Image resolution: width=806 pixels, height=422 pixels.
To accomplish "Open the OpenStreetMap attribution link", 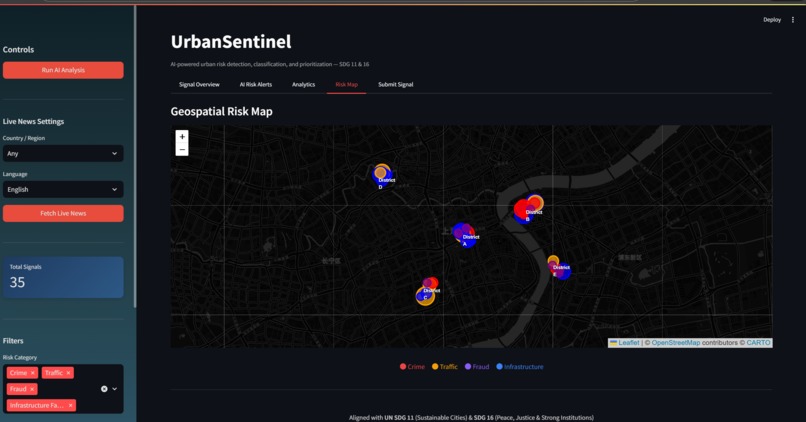I will (675, 343).
